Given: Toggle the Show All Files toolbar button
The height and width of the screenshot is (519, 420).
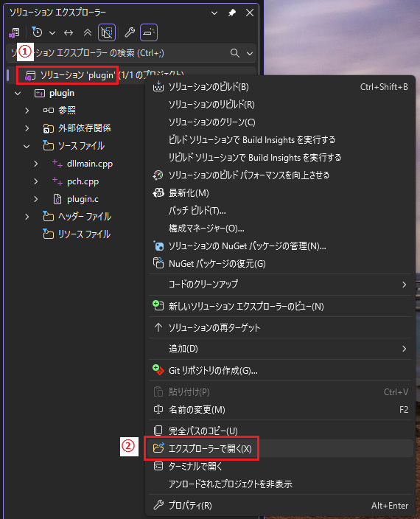Looking at the screenshot, I should (107, 32).
